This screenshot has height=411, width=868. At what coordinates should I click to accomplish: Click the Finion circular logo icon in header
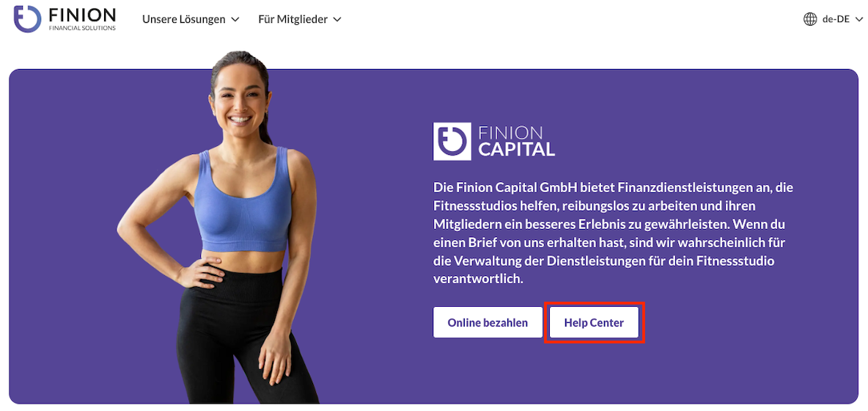[x=28, y=19]
